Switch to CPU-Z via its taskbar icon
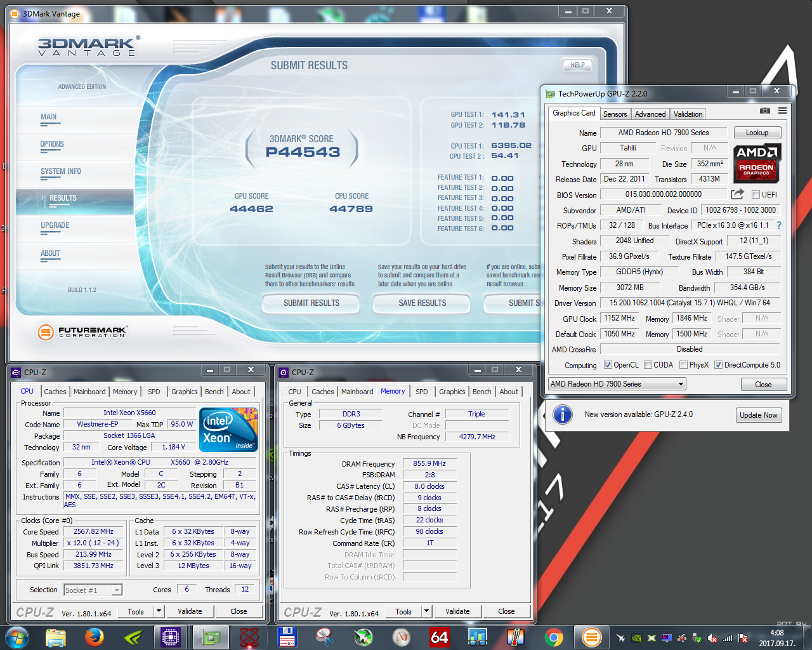This screenshot has height=650, width=812. (x=171, y=637)
